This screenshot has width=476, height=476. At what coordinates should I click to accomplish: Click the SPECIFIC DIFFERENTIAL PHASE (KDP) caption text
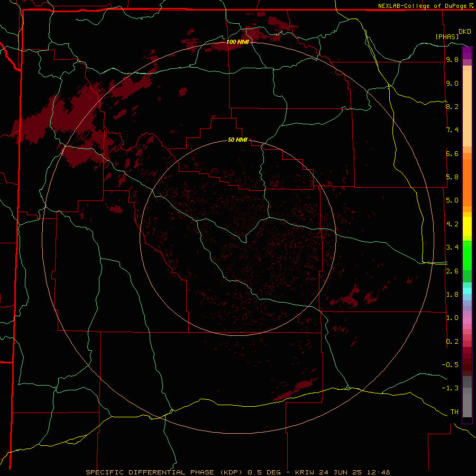point(164,472)
